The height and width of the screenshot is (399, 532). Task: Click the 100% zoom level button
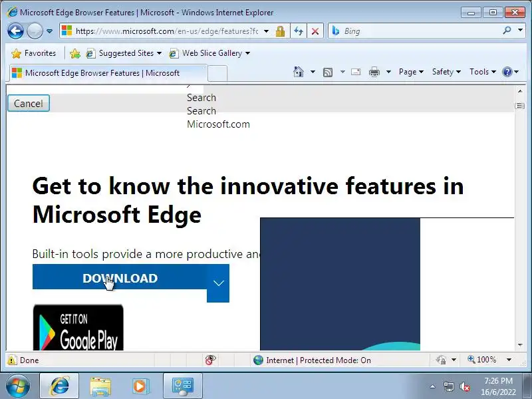tap(481, 359)
